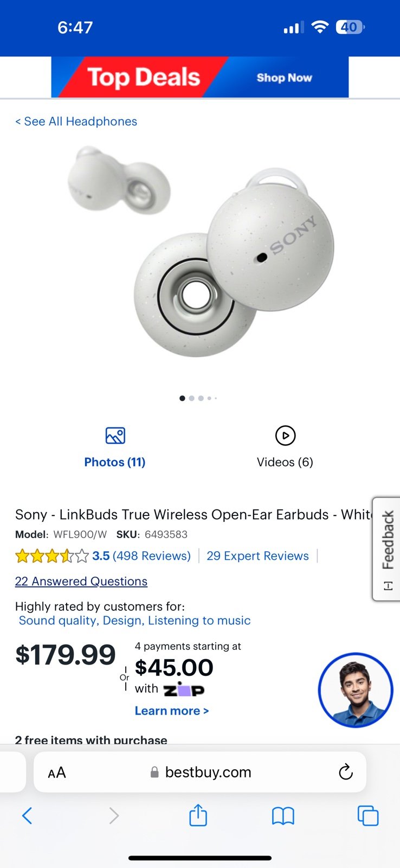Open the Videos (6) section

point(285,462)
